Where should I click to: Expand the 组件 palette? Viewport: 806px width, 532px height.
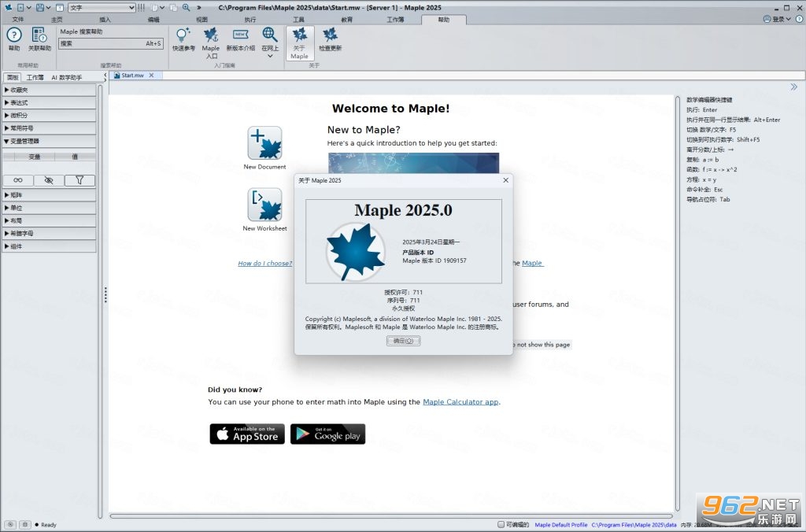tap(49, 246)
